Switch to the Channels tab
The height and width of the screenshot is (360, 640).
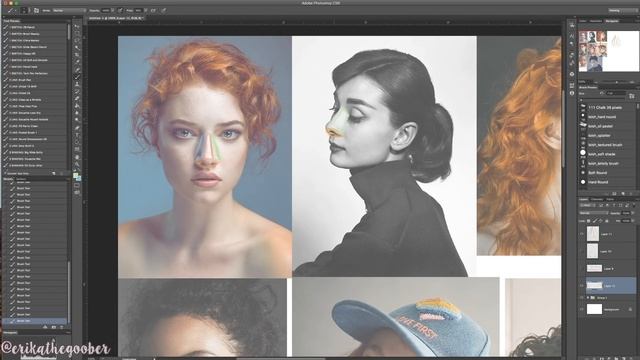597,199
